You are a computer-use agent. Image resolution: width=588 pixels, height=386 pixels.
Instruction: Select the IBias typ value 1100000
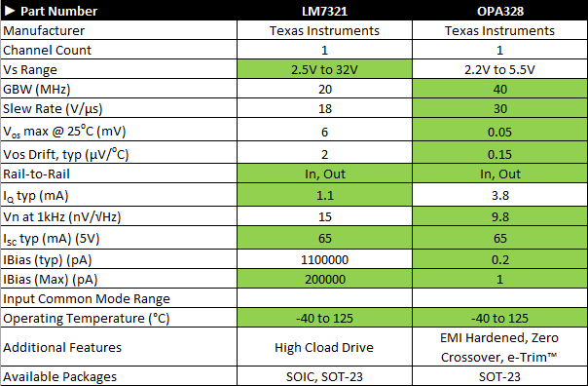coord(325,259)
